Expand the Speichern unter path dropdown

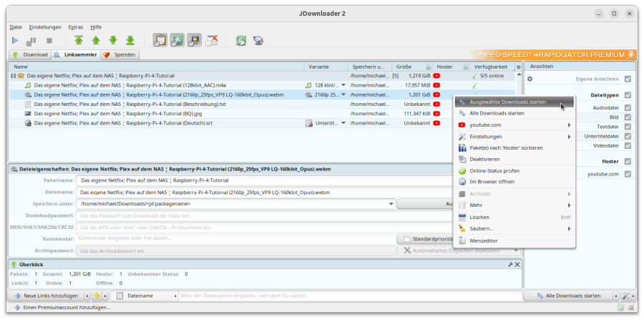pos(391,204)
